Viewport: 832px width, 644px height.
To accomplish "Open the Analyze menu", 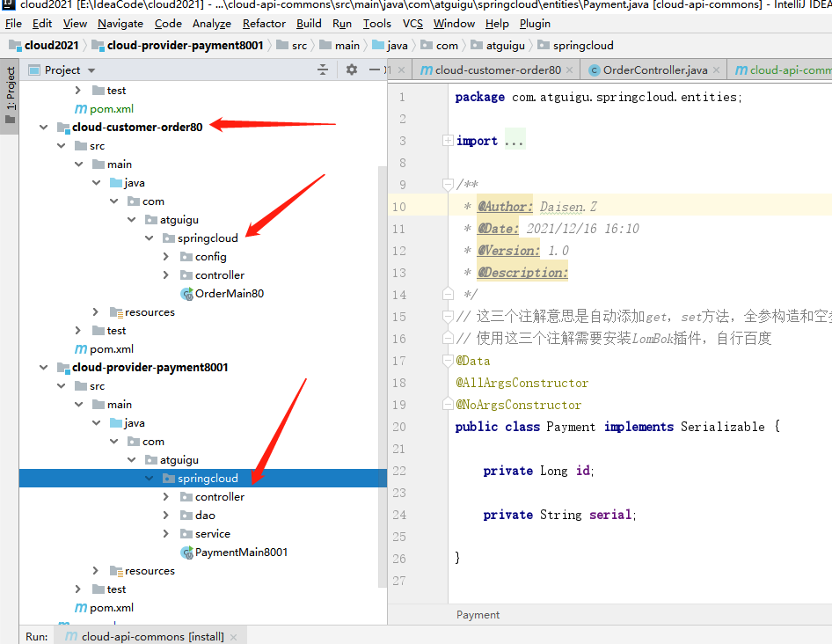I will click(x=212, y=24).
